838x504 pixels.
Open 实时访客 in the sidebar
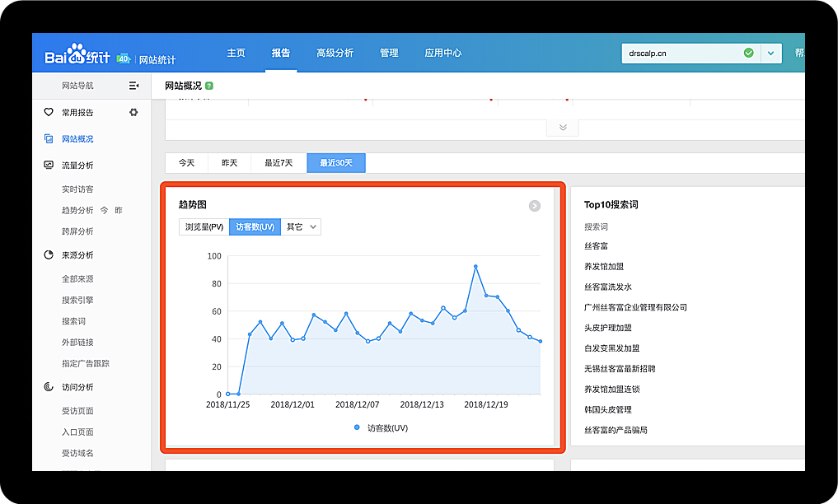[x=77, y=189]
